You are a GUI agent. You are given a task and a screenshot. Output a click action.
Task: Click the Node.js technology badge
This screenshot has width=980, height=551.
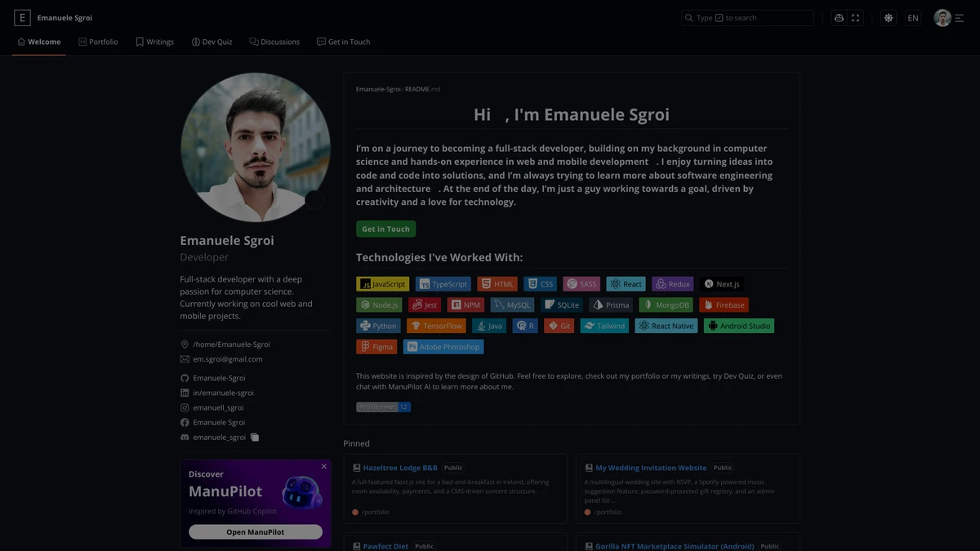(x=379, y=305)
